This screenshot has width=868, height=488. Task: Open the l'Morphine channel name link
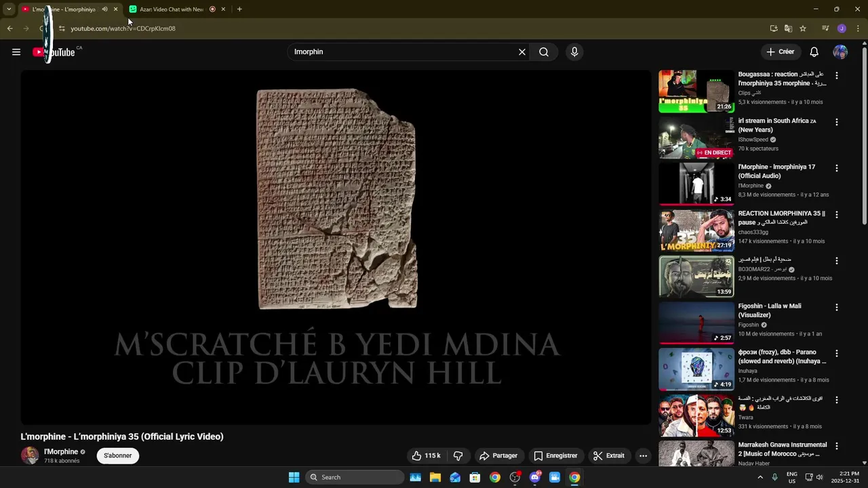(61, 451)
